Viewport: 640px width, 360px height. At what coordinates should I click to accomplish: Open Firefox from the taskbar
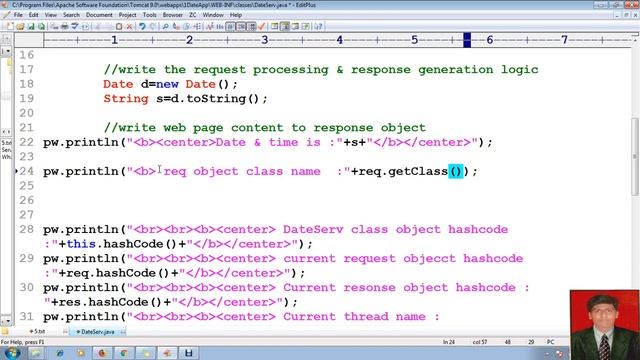click(102, 353)
